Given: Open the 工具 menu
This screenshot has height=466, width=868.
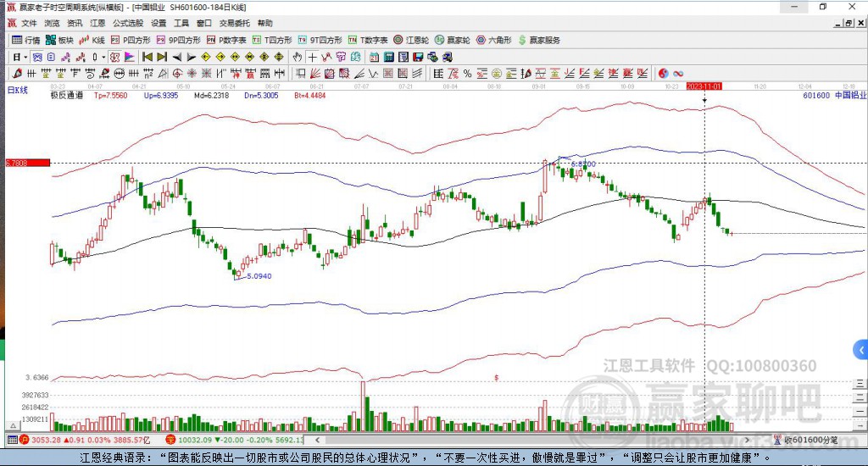Looking at the screenshot, I should point(181,23).
